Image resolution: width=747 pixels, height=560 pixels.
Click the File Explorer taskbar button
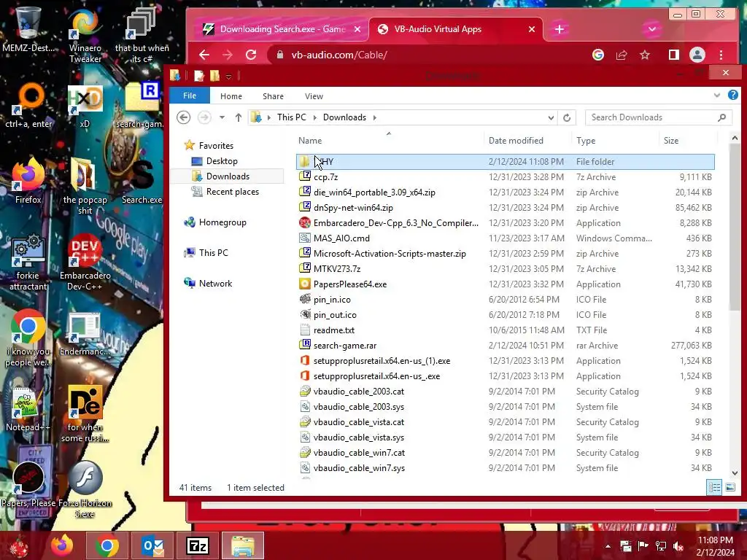pos(242,545)
